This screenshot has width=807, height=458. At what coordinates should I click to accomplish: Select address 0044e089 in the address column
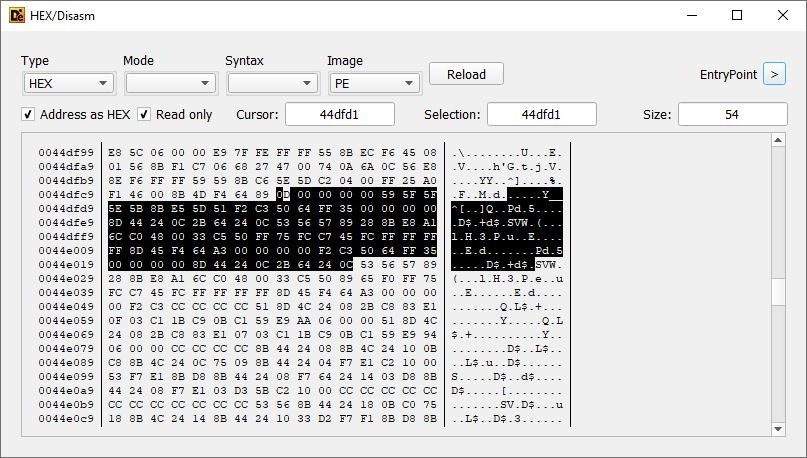pyautogui.click(x=66, y=362)
